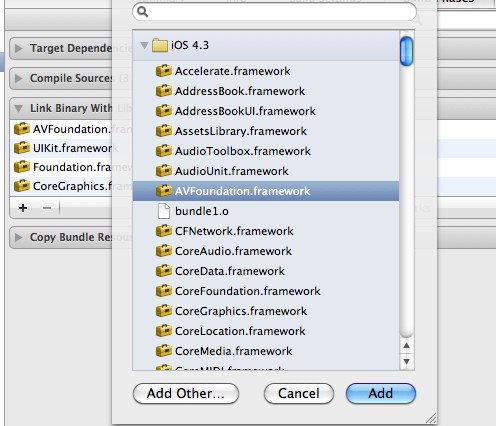Image resolution: width=496 pixels, height=426 pixels.
Task: Select CoreLocation.framework in the list
Action: point(266,331)
